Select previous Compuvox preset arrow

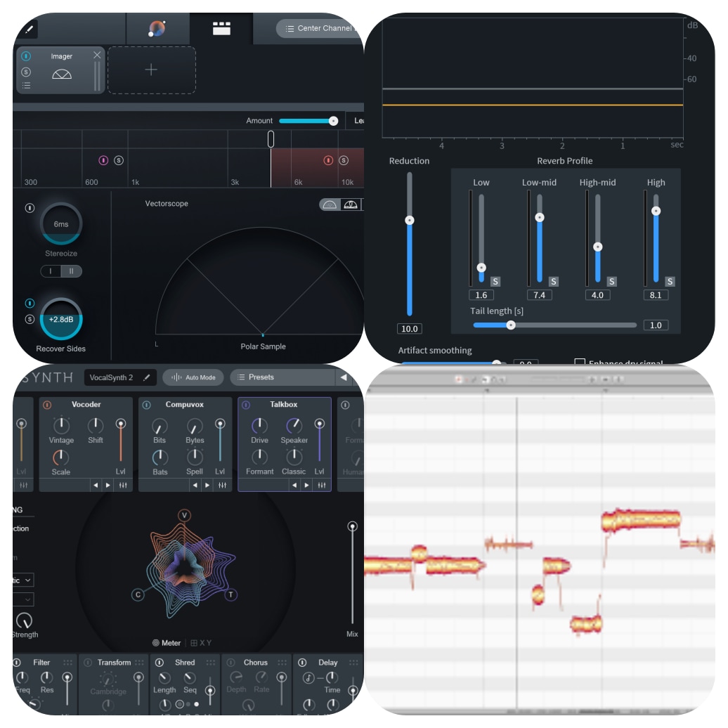tap(195, 485)
